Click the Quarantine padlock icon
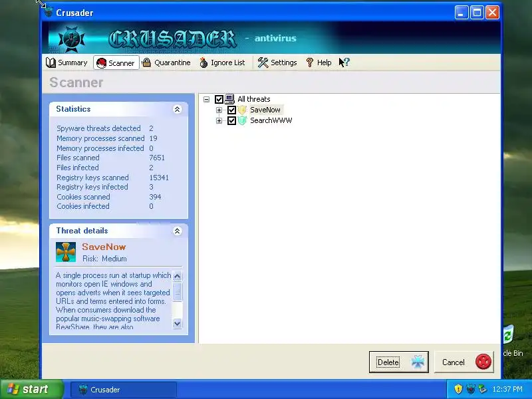This screenshot has width=532, height=399. [x=146, y=63]
